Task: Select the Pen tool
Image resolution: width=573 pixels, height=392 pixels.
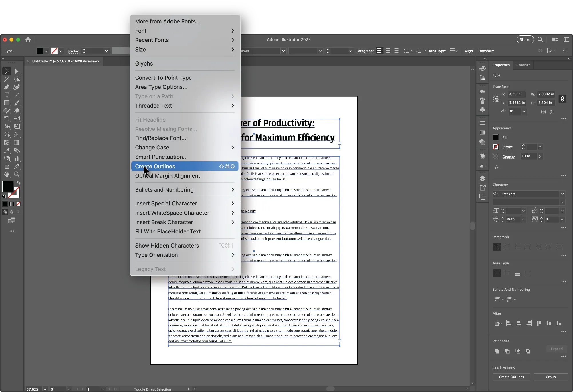Action: point(7,87)
